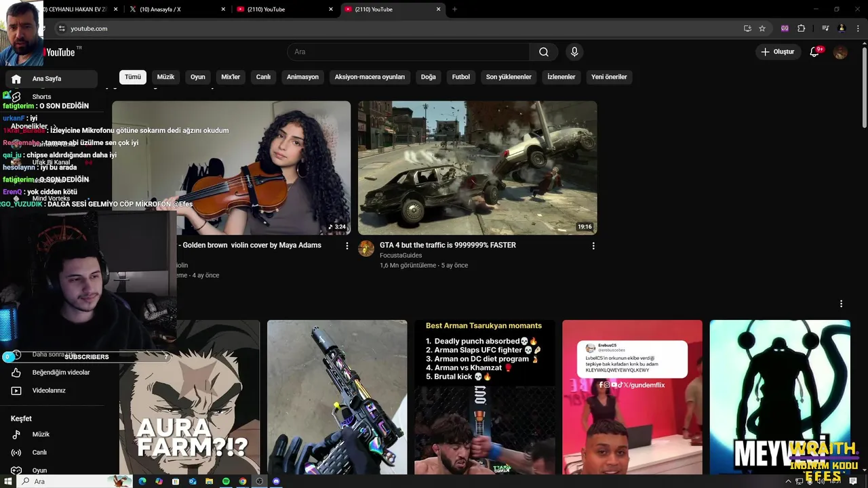Open the FocustaGuides channel name link
The width and height of the screenshot is (868, 488).
[401, 256]
